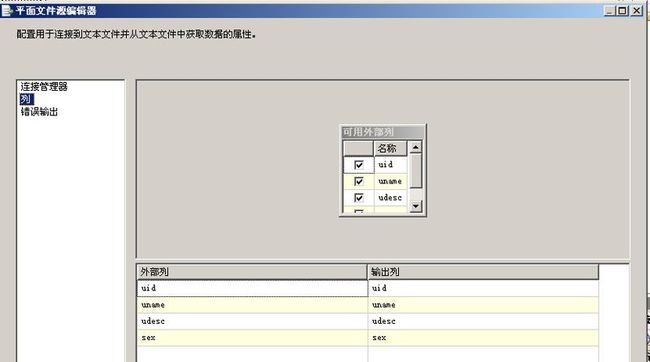The width and height of the screenshot is (650, 362).
Task: Click the 输出列 column header
Action: point(483,272)
